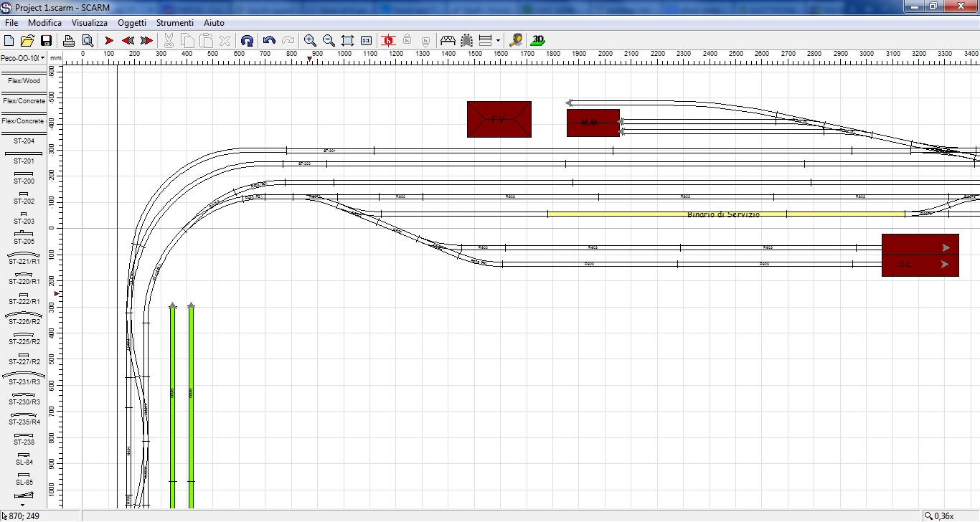Create a new project file
Viewport: 980px width, 522px height.
9,41
